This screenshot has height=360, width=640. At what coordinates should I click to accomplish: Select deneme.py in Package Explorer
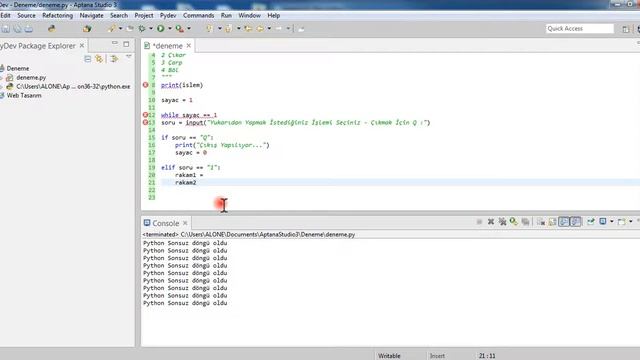(x=31, y=78)
